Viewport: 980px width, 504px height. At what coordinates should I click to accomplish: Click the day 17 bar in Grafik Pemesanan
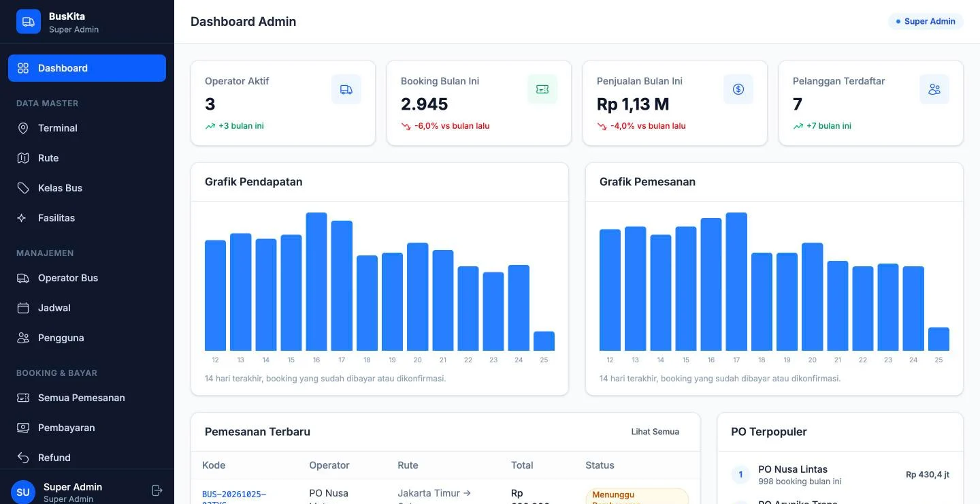tap(736, 281)
